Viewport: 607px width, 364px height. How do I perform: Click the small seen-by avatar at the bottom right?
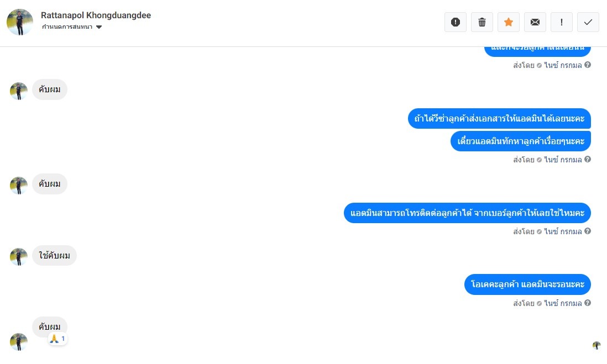pyautogui.click(x=596, y=345)
